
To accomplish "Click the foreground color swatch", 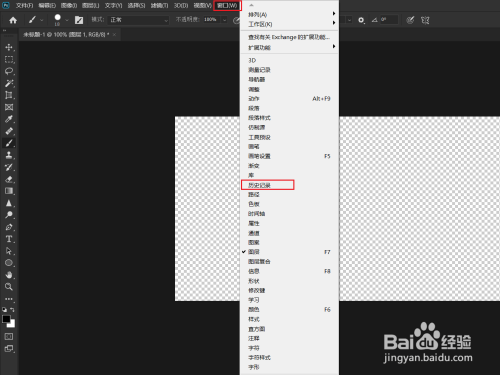I will click(6, 319).
